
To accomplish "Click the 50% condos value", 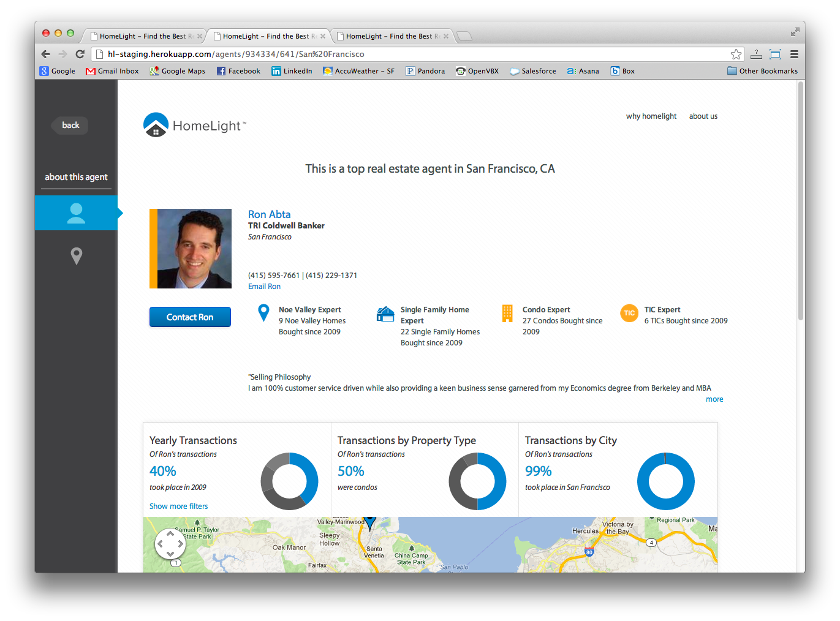I will [350, 471].
